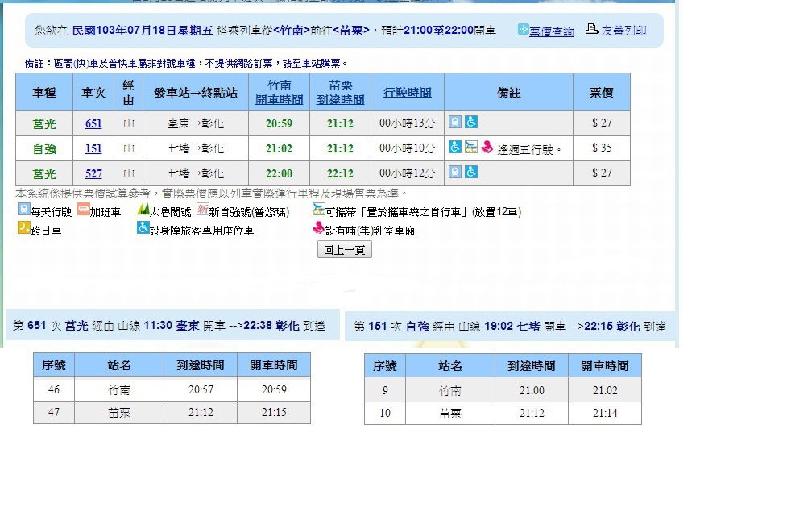Image resolution: width=812 pixels, height=508 pixels.
Task: Click the printer icon beside 友善列印
Action: (x=591, y=29)
